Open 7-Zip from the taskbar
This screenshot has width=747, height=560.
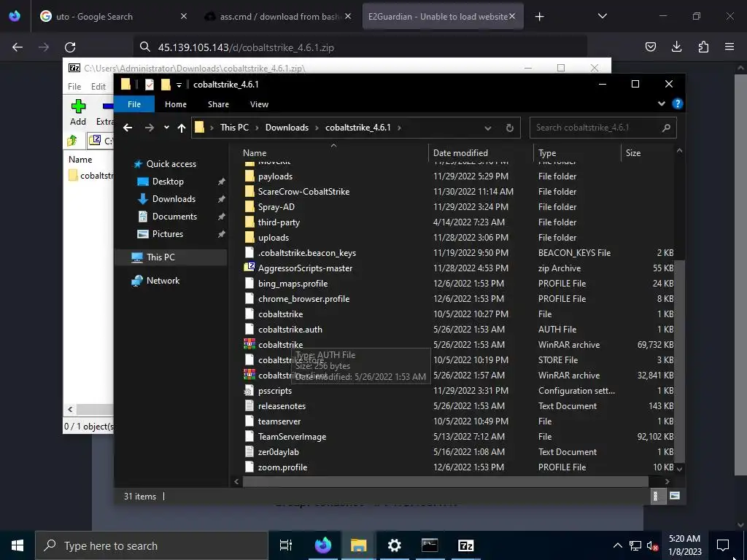click(x=465, y=545)
